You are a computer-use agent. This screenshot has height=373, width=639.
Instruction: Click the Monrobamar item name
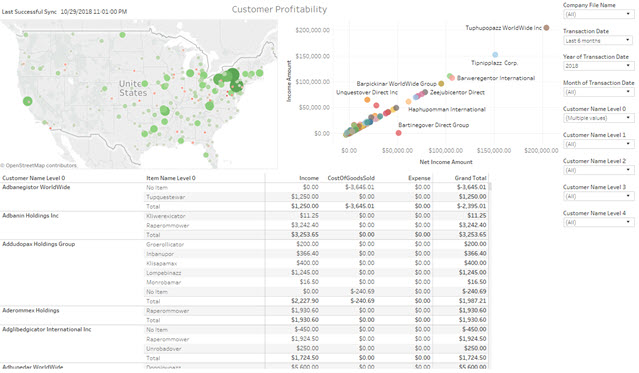click(x=163, y=282)
